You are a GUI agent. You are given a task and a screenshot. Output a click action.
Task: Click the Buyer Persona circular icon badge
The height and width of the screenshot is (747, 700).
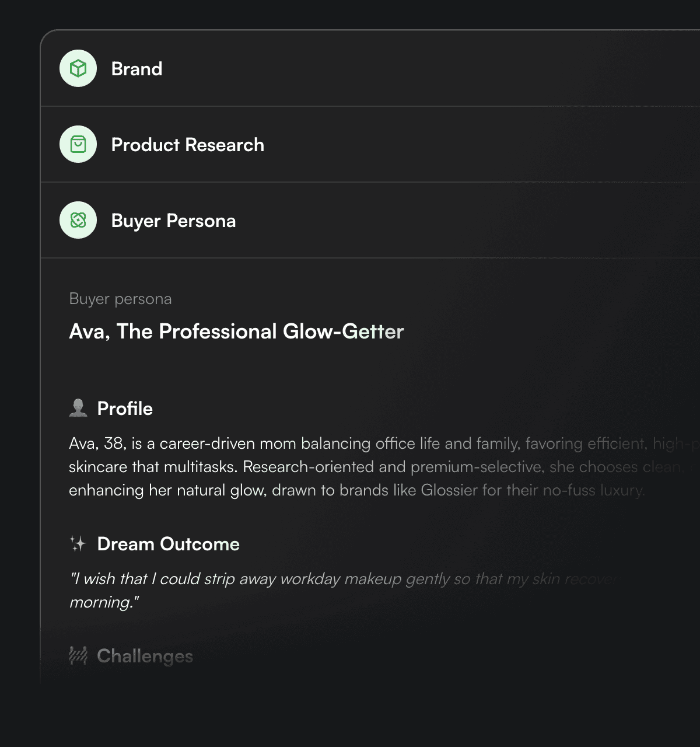tap(78, 220)
